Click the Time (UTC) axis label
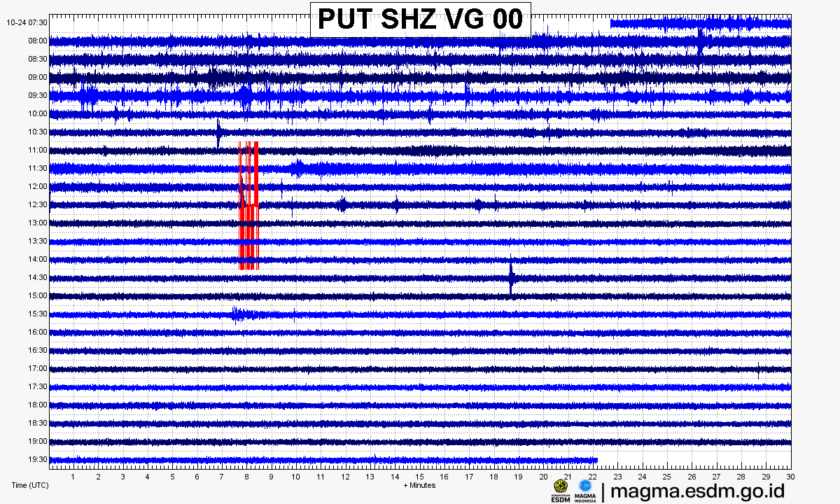 coord(30,485)
